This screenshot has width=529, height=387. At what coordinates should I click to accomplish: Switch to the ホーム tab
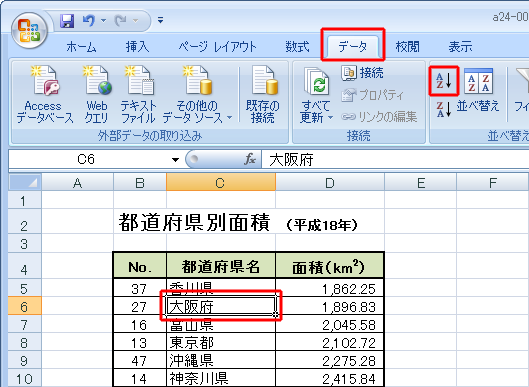click(x=81, y=47)
